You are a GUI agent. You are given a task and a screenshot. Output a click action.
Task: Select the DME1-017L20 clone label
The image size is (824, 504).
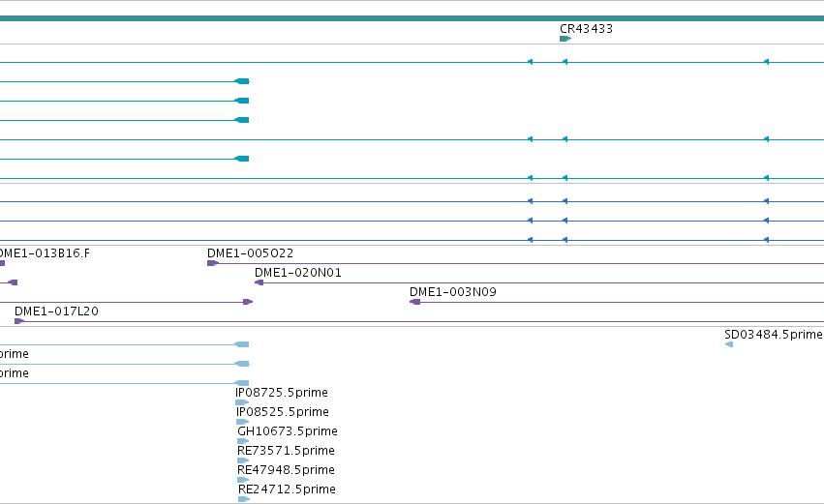[56, 311]
